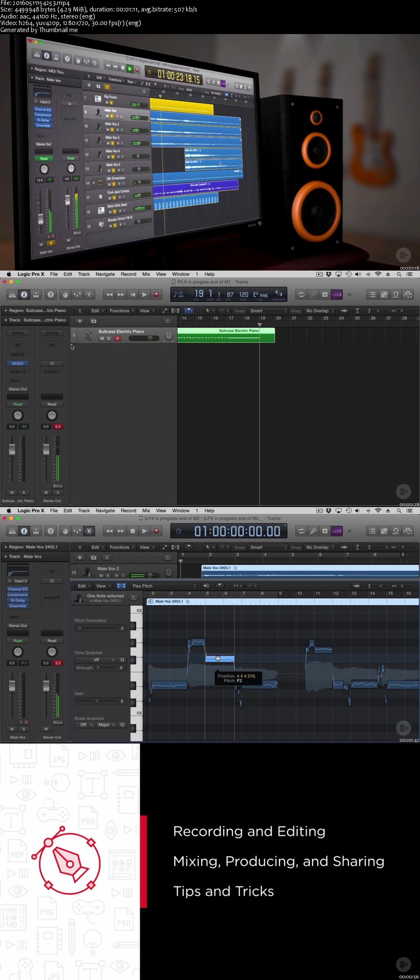Go to beginning in Suitcase Electric Piano transport
The image size is (420, 980).
tap(132, 294)
